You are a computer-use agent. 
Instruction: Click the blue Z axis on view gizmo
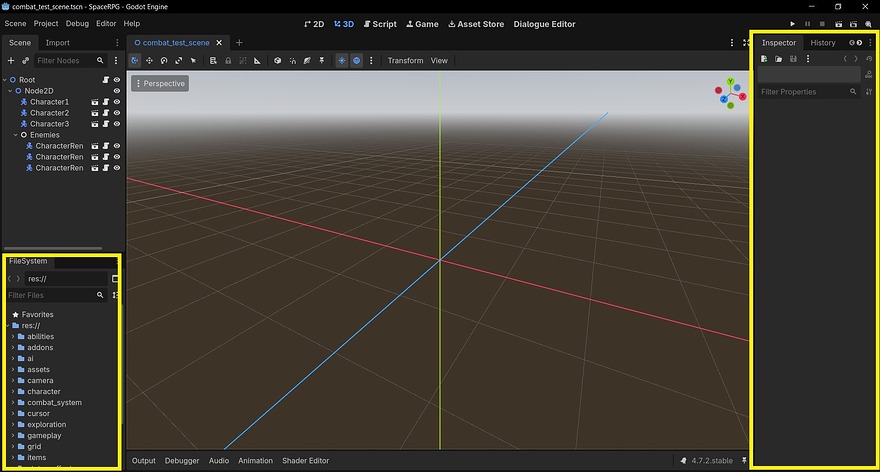pyautogui.click(x=724, y=99)
